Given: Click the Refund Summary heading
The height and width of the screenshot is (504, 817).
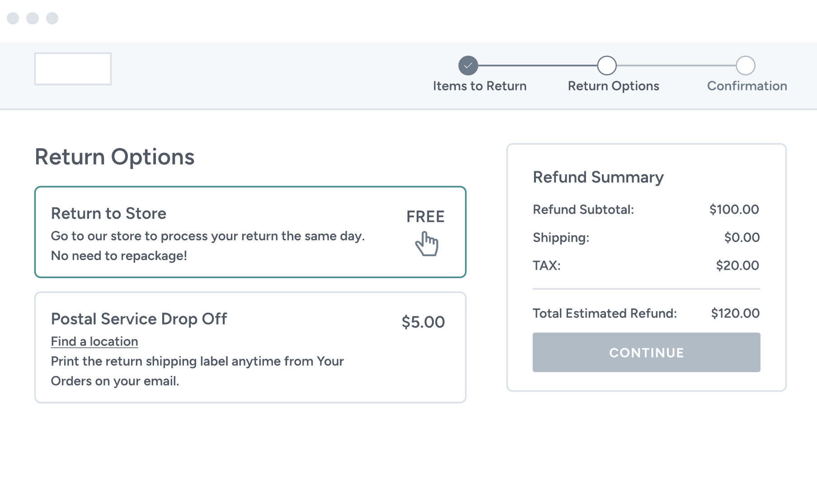Looking at the screenshot, I should click(x=598, y=177).
